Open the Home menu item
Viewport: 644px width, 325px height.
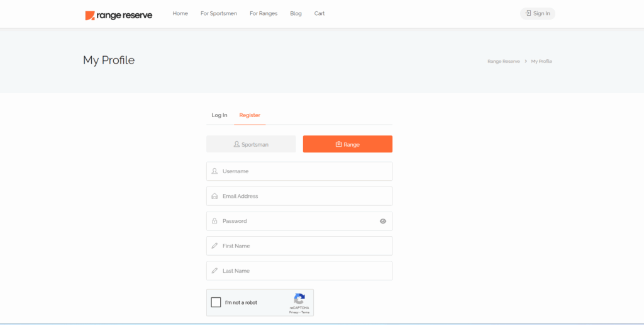(180, 13)
